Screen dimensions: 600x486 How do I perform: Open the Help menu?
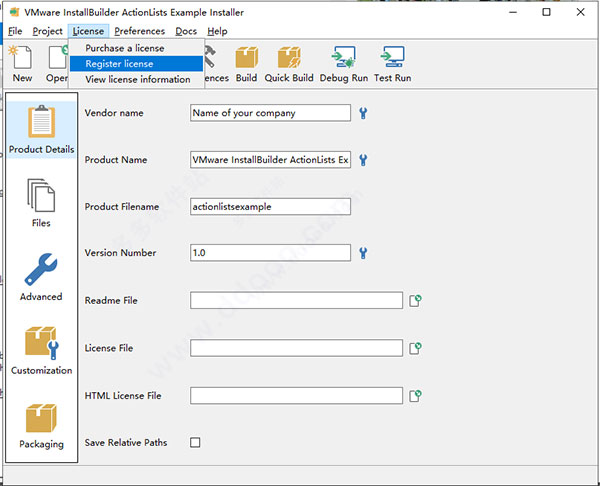[217, 31]
